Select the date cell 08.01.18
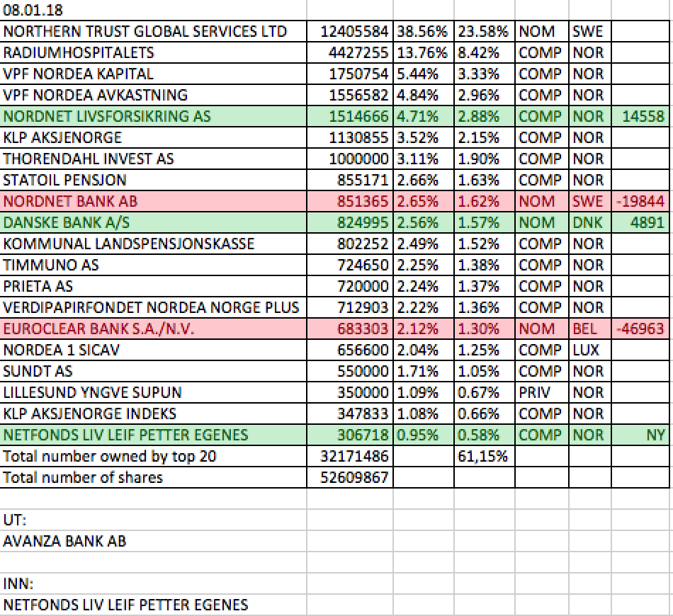673x616 pixels. click(153, 10)
